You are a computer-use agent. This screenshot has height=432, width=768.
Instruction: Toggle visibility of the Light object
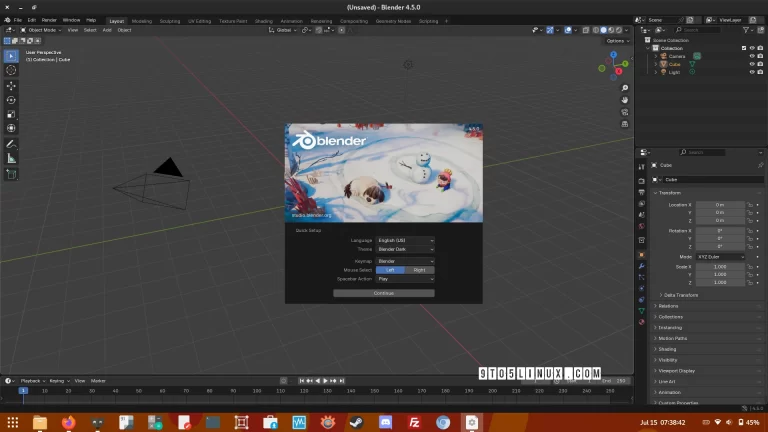click(x=751, y=72)
